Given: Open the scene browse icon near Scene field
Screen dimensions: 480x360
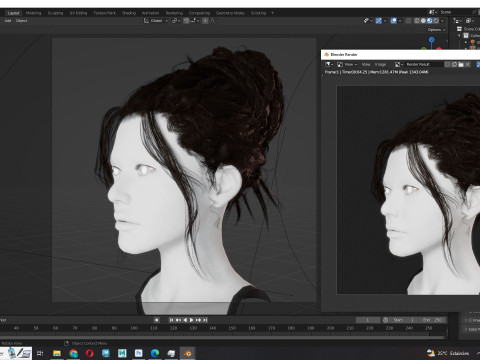Looking at the screenshot, I should 433,12.
